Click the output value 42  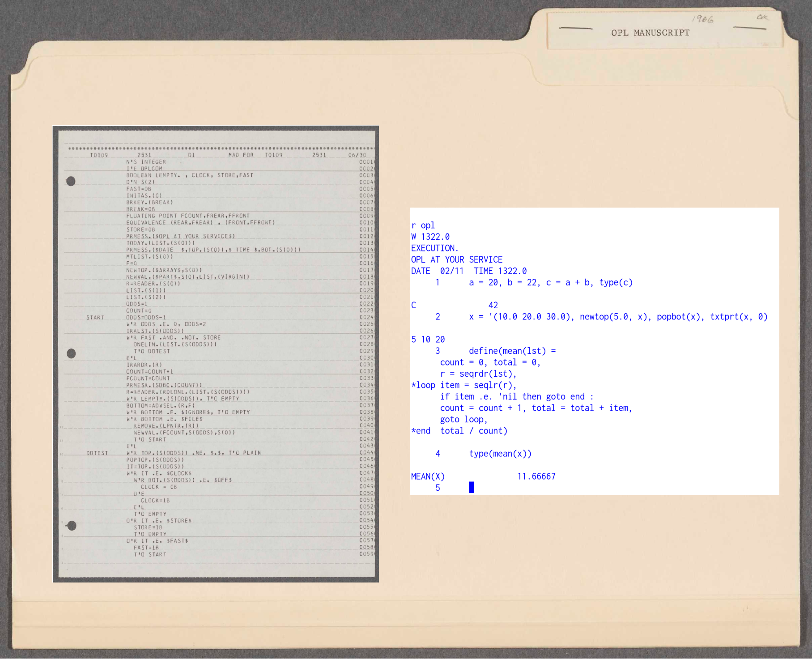(x=493, y=305)
